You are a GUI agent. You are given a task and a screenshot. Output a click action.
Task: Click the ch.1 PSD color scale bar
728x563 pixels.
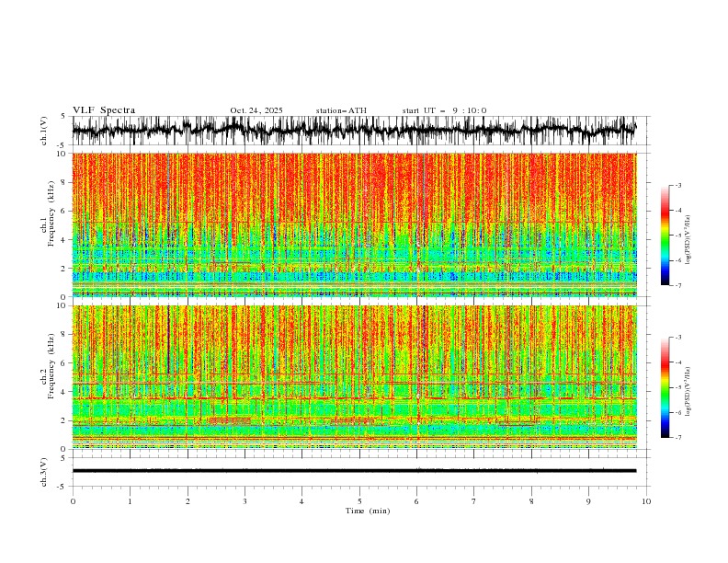pyautogui.click(x=665, y=236)
